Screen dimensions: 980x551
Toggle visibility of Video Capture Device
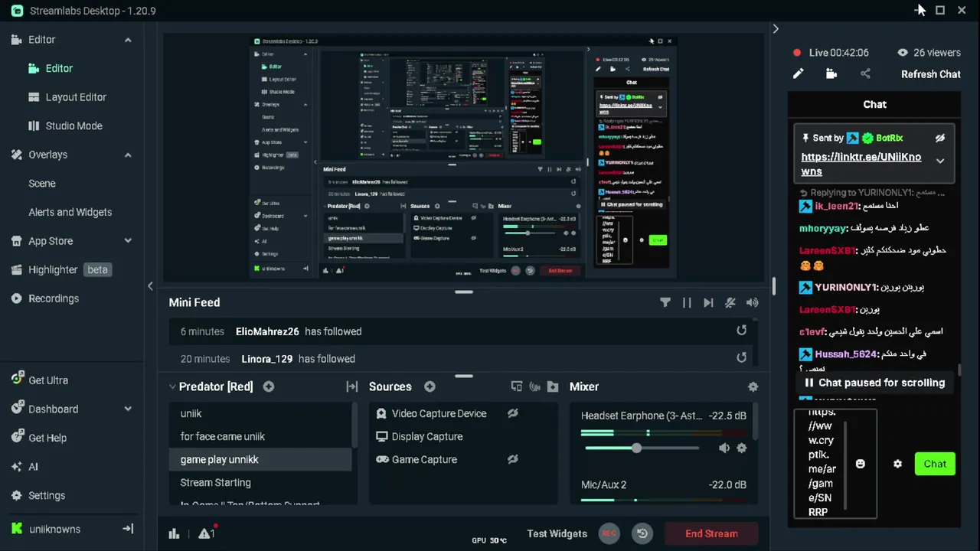click(x=513, y=413)
